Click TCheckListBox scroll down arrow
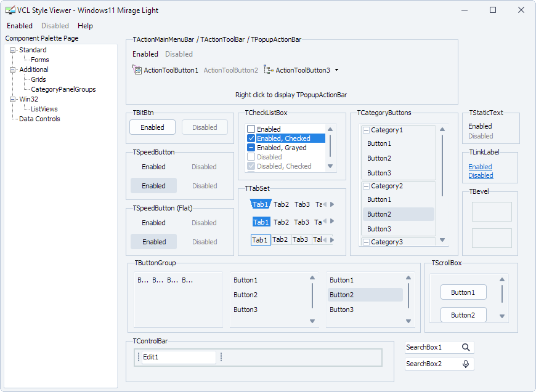 pos(330,166)
